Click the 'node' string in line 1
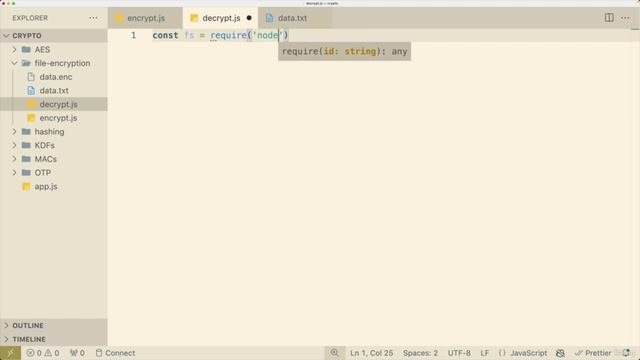Viewport: 640px width, 360px height. 268,36
